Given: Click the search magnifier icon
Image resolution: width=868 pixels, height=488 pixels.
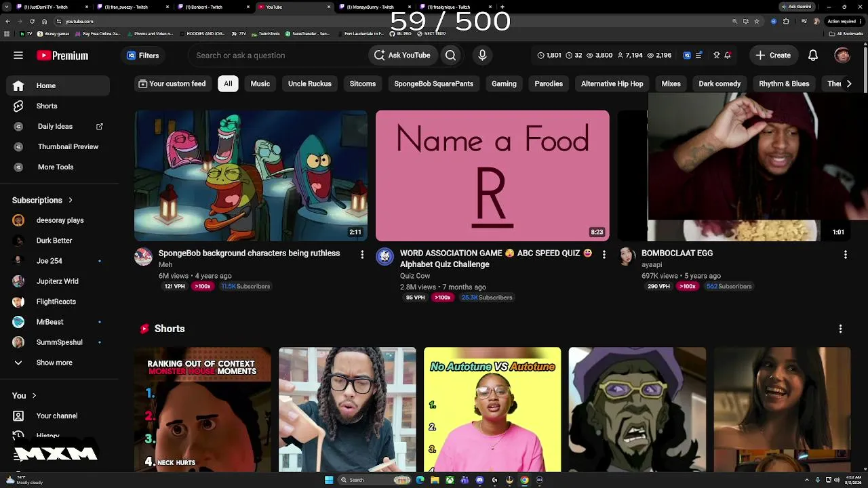Looking at the screenshot, I should pos(450,56).
